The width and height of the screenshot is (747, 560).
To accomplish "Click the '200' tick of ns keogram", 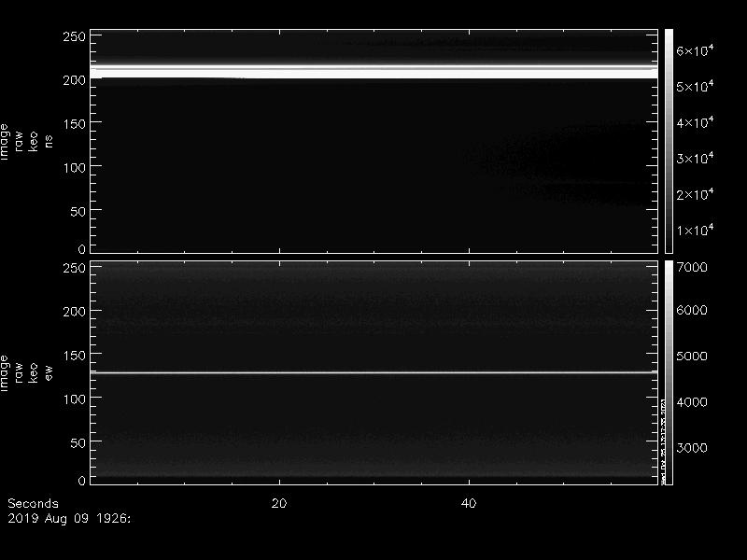I will pyautogui.click(x=75, y=80).
